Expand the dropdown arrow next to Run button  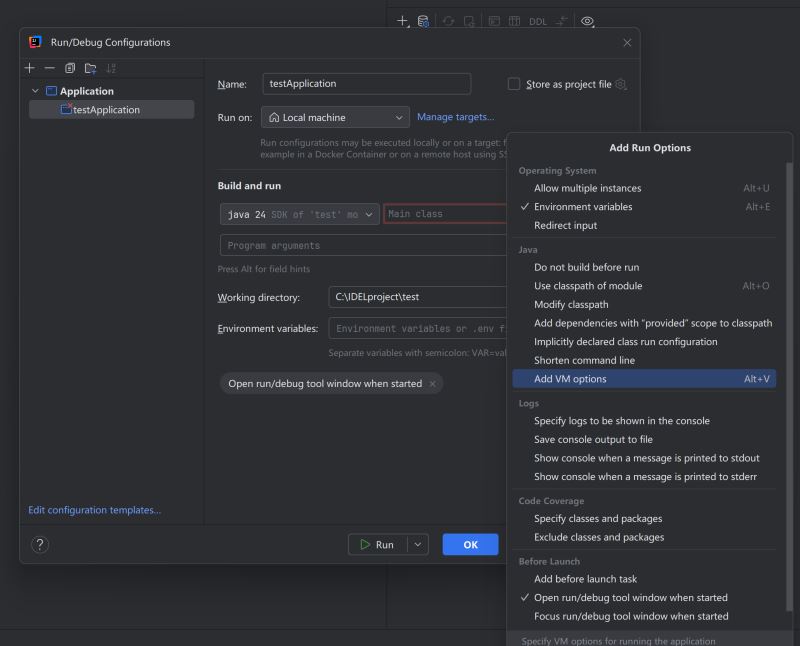[416, 544]
